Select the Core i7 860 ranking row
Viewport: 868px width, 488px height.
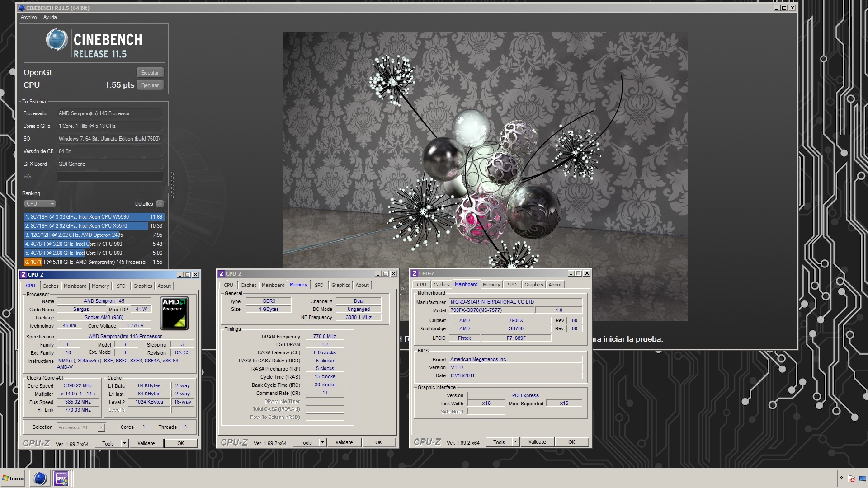point(94,253)
